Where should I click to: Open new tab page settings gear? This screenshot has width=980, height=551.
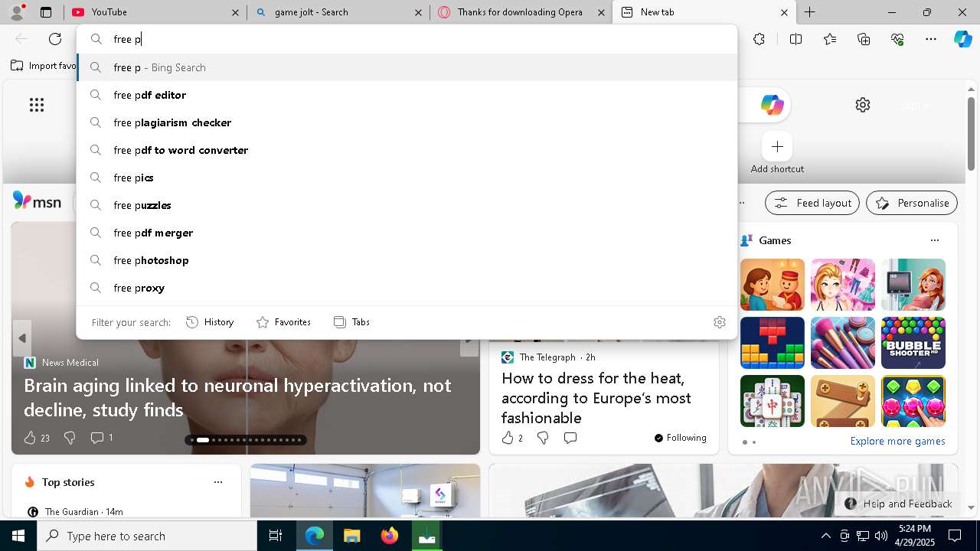tap(863, 105)
